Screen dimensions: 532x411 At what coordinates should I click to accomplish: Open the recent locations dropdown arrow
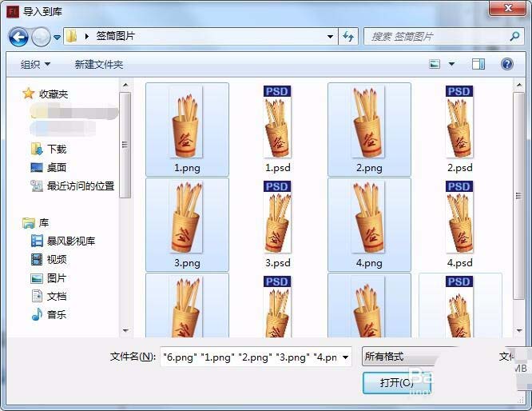click(x=57, y=37)
